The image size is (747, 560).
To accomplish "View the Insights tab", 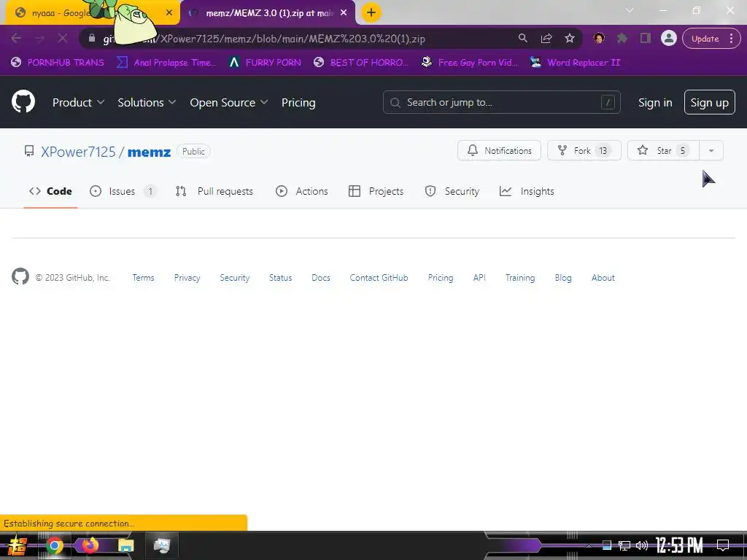I will 527,191.
